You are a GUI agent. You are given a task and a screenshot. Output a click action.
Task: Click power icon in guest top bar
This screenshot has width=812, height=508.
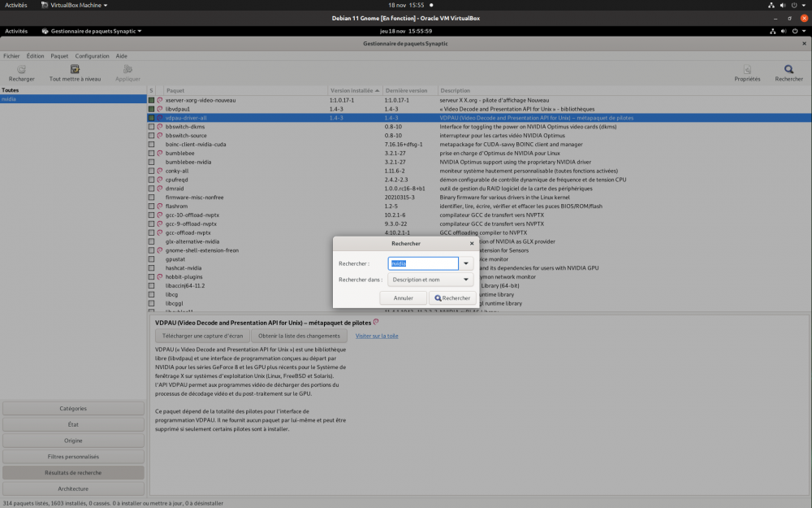click(795, 31)
